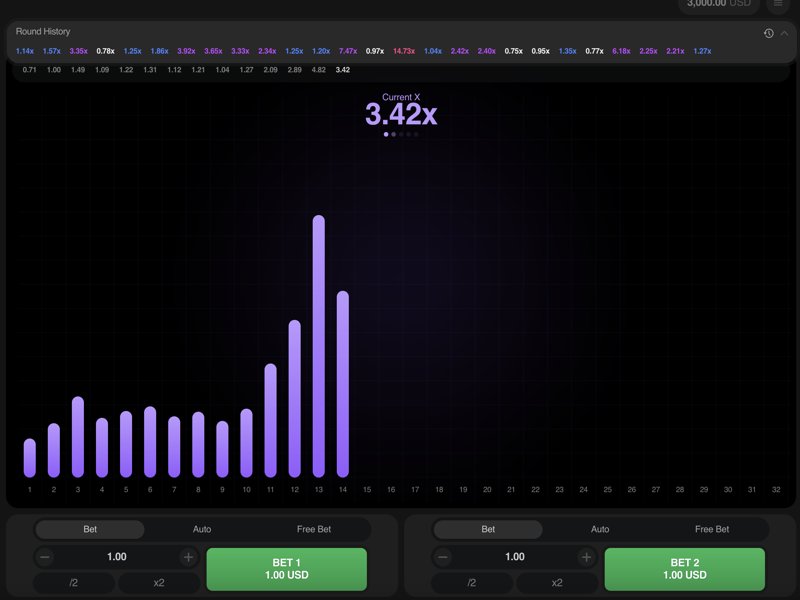Pick the 1.86x round result
The width and height of the screenshot is (800, 600).
[x=159, y=51]
